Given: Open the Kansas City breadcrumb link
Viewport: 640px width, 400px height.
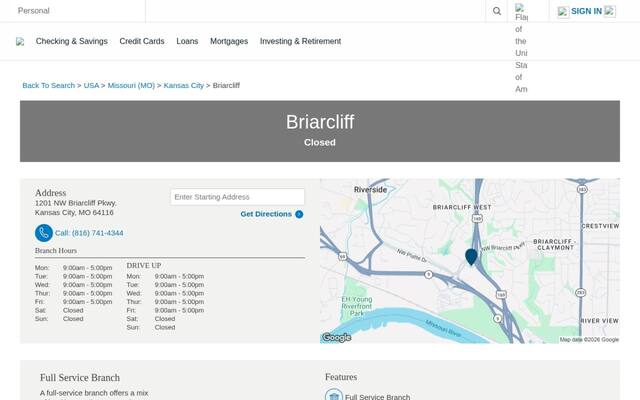Looking at the screenshot, I should (183, 85).
